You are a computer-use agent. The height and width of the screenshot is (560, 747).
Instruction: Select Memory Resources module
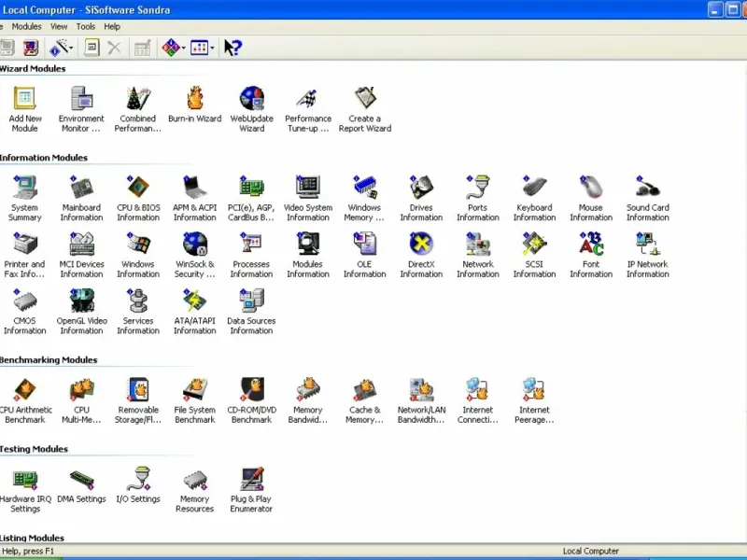(x=195, y=489)
